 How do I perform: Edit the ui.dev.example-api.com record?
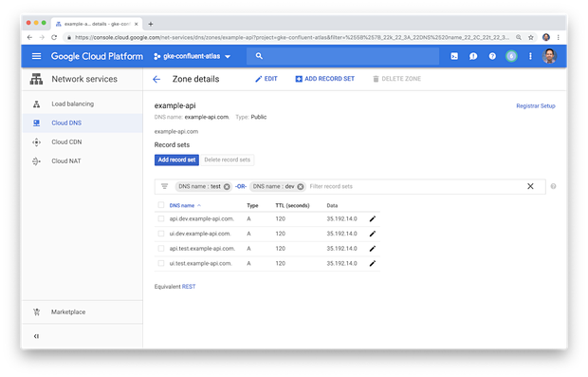[373, 234]
